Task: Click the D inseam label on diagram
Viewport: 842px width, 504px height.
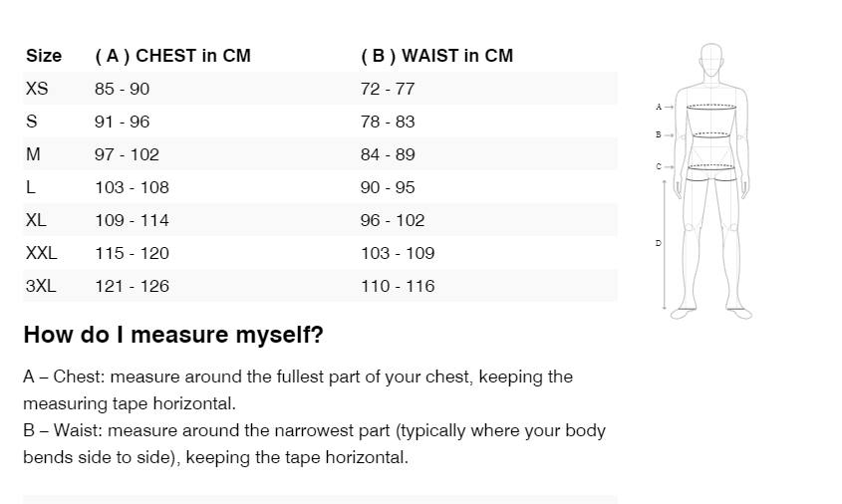Action: coord(658,243)
